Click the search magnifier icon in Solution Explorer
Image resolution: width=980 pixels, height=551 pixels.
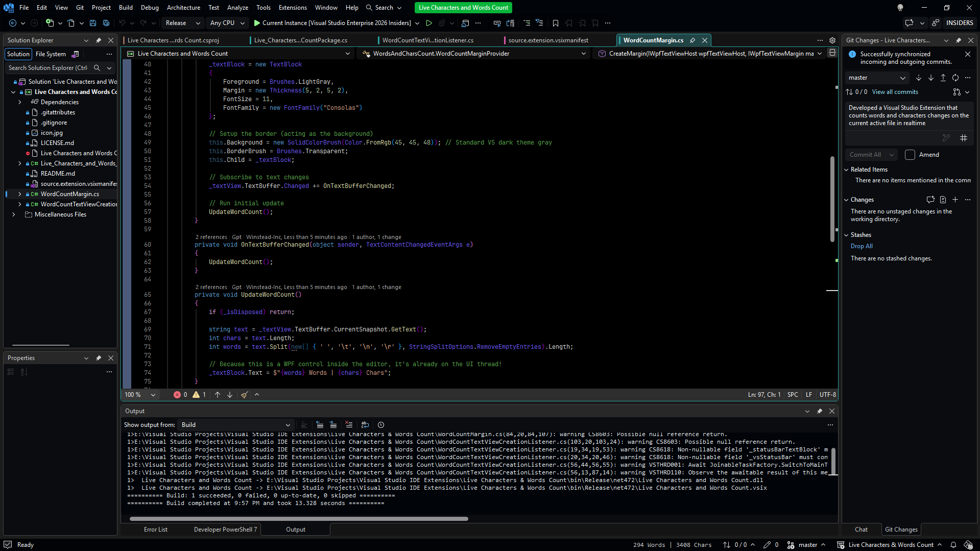[97, 68]
